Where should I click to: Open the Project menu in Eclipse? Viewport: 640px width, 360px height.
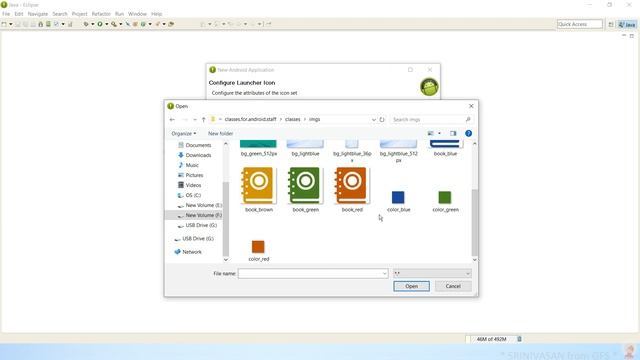pos(80,14)
